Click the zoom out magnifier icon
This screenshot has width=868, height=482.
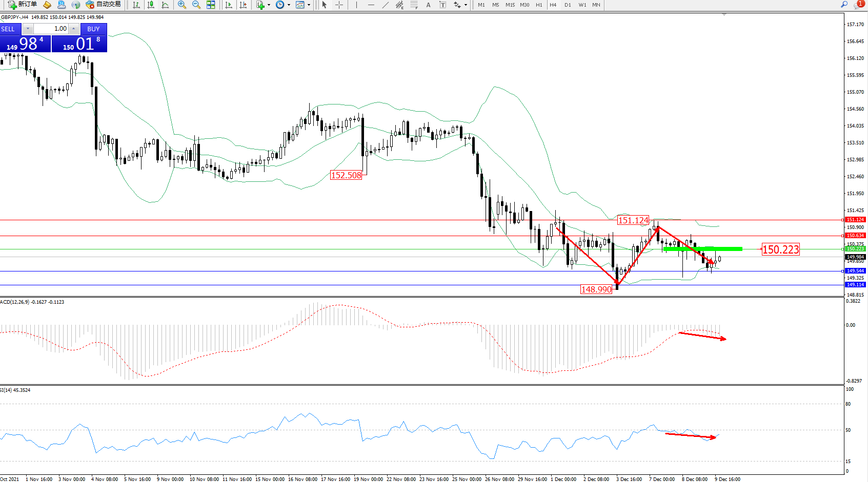point(196,5)
